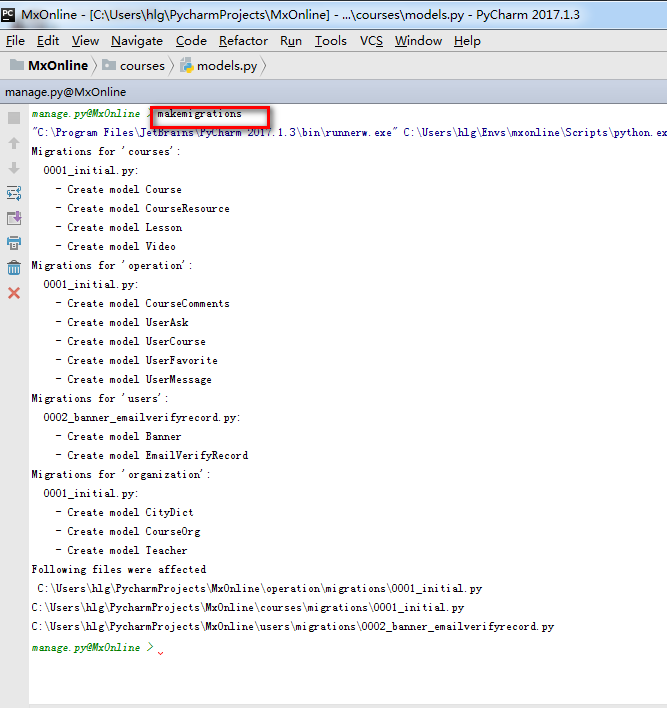Screen dimensions: 667x708
Task: Click "Migrations for 'users':" line
Action: pos(100,398)
